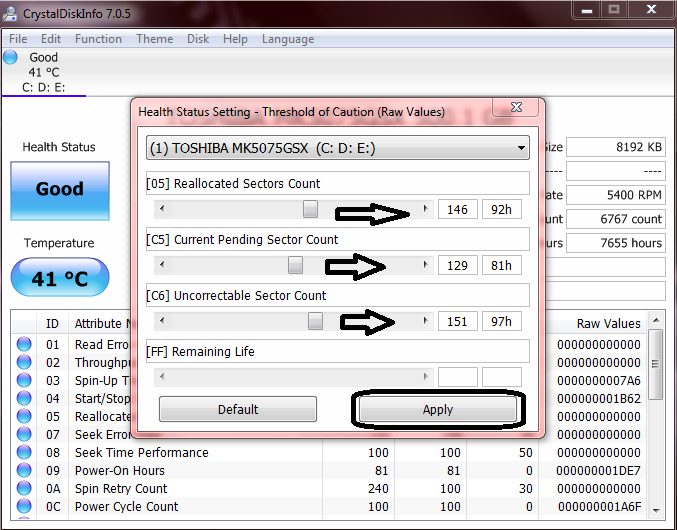Click status icon for Power Cycle Count row
The height and width of the screenshot is (530, 677).
[24, 506]
